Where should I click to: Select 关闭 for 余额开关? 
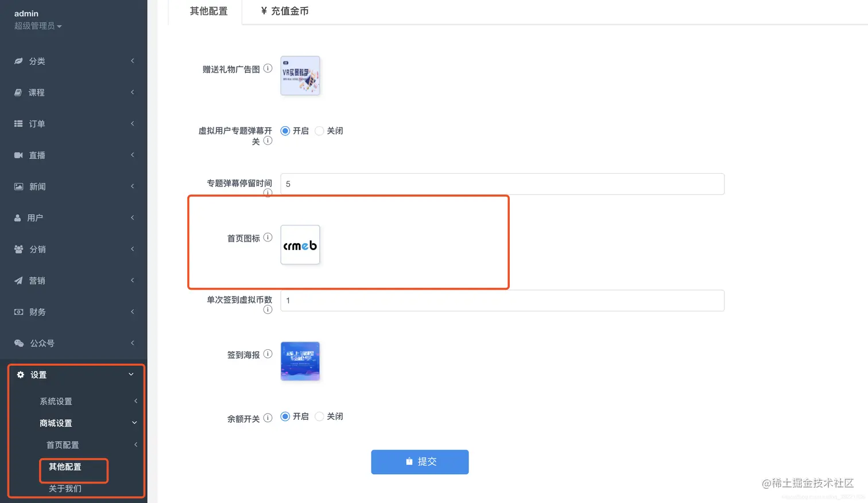point(319,416)
